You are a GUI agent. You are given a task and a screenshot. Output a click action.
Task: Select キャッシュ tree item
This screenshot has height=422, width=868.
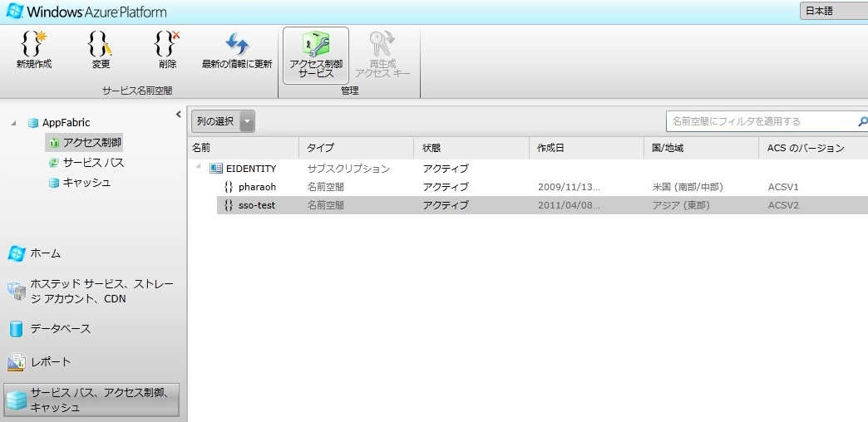click(87, 183)
